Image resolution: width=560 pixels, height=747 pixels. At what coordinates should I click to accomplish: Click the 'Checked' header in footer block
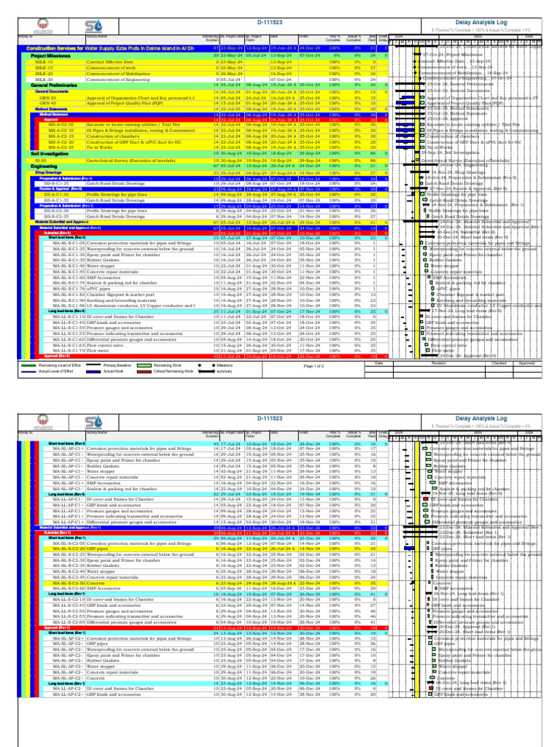499,363
